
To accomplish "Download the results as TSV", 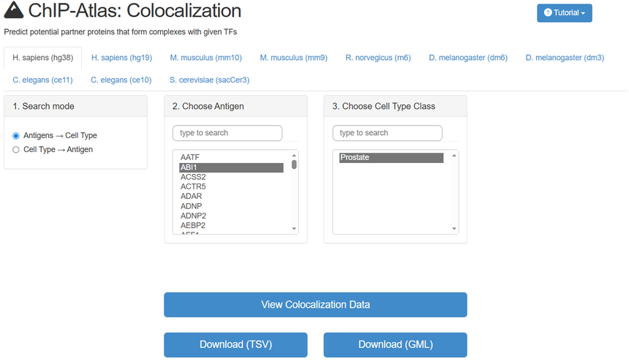I will point(236,344).
